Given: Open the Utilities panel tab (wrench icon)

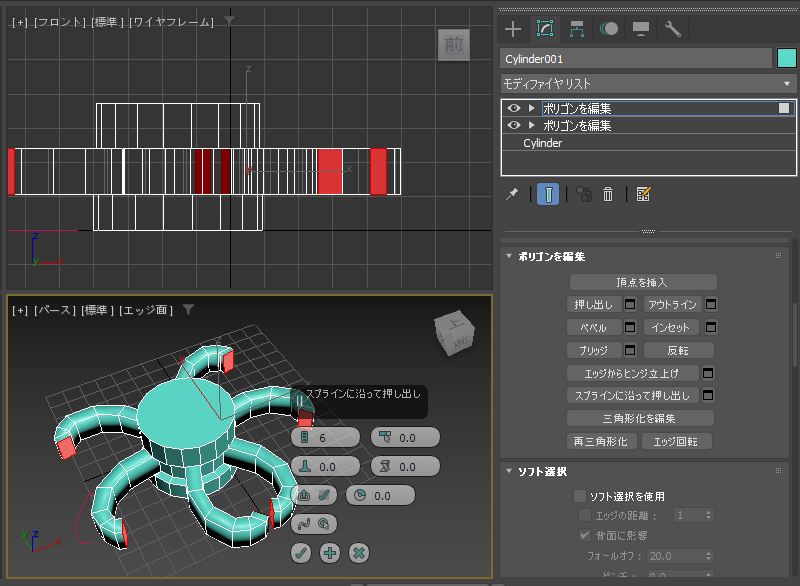Looking at the screenshot, I should (x=673, y=29).
